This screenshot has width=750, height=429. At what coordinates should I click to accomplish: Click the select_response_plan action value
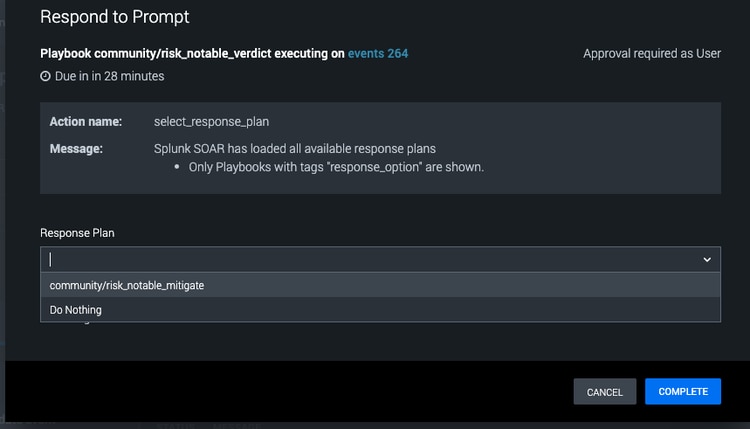211,121
